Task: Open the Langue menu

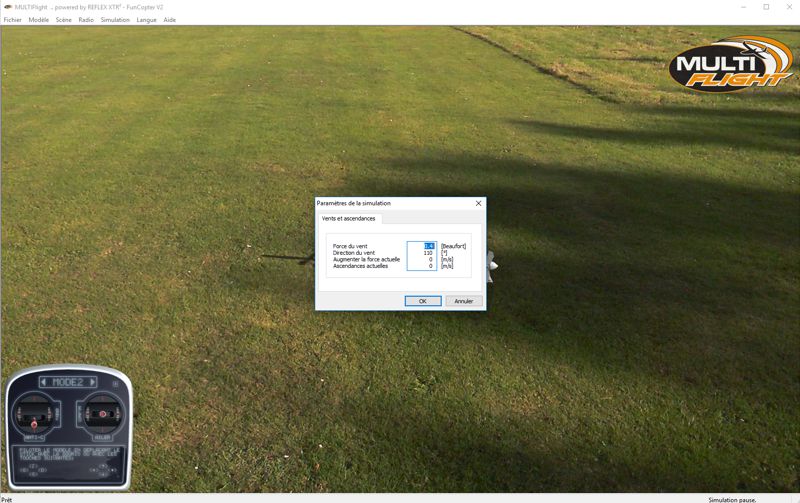Action: [146, 20]
